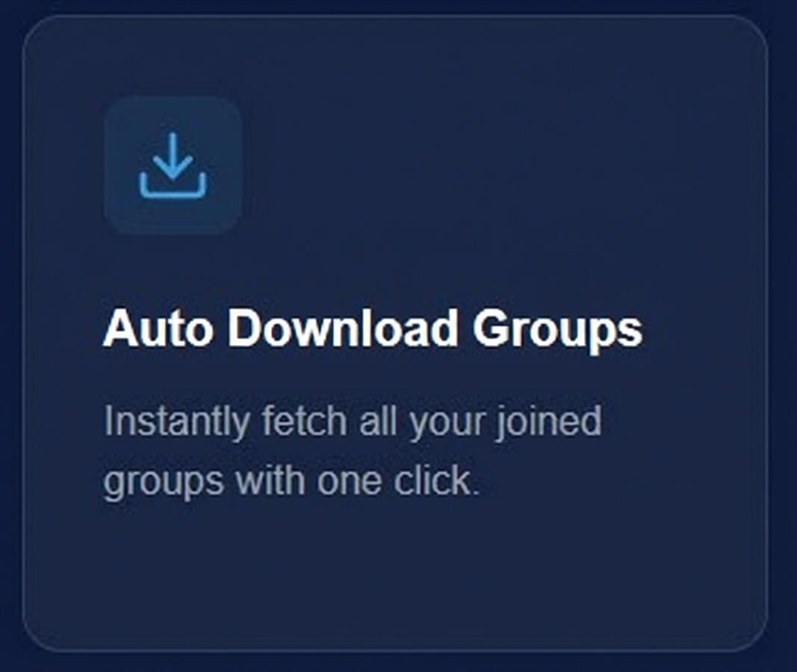Select the rounded tile behind the download icon
The image size is (797, 672).
(x=173, y=166)
